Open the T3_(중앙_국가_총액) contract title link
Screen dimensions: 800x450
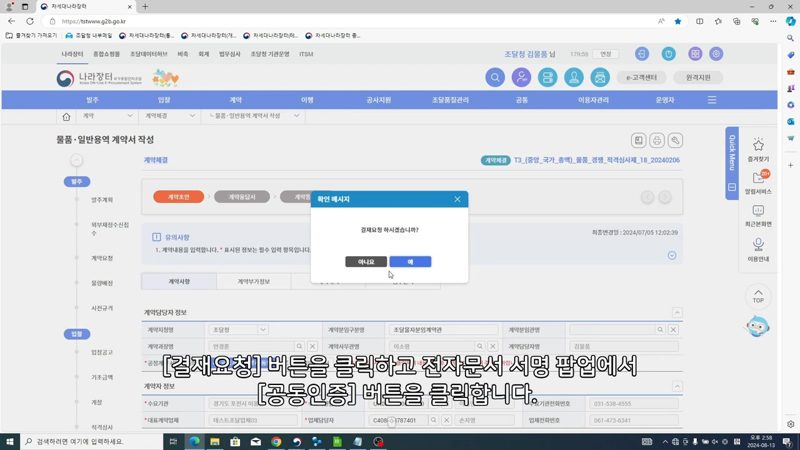596,160
